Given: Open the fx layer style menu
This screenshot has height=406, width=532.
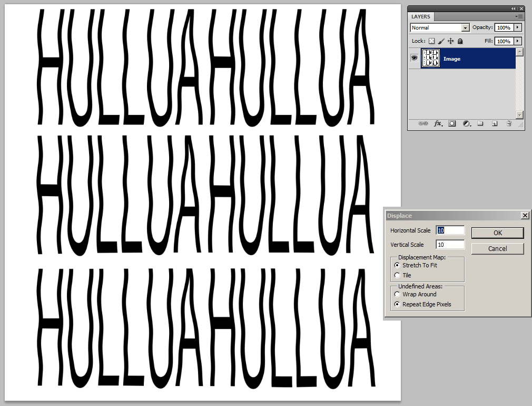Looking at the screenshot, I should pos(438,124).
